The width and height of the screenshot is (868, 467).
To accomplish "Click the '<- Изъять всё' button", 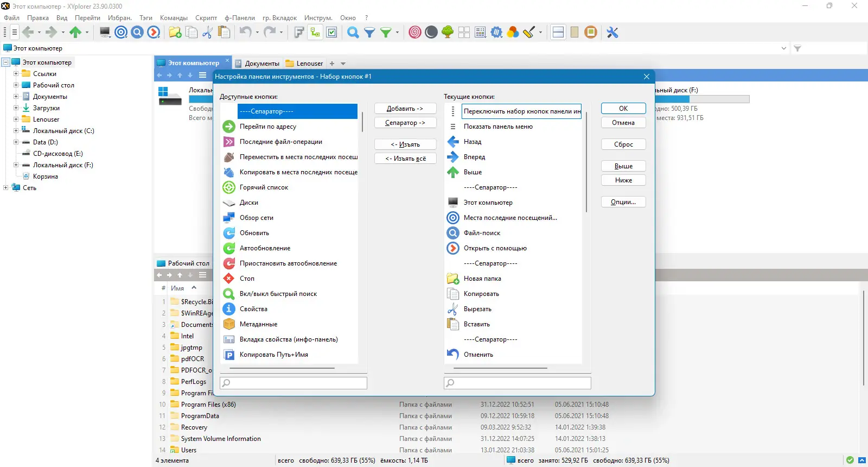I will pyautogui.click(x=405, y=159).
